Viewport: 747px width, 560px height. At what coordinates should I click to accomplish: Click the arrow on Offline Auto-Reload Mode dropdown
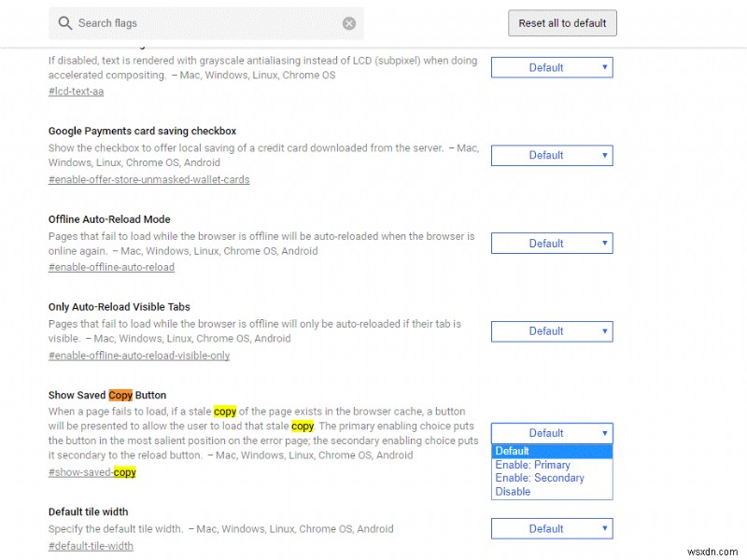[603, 243]
